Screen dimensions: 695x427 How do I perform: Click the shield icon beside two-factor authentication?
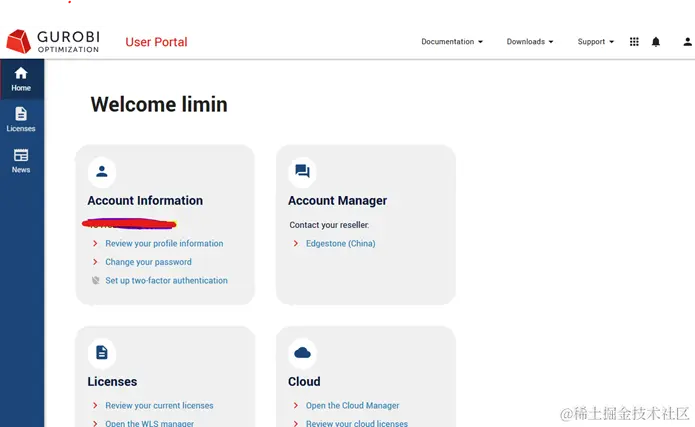pos(95,280)
